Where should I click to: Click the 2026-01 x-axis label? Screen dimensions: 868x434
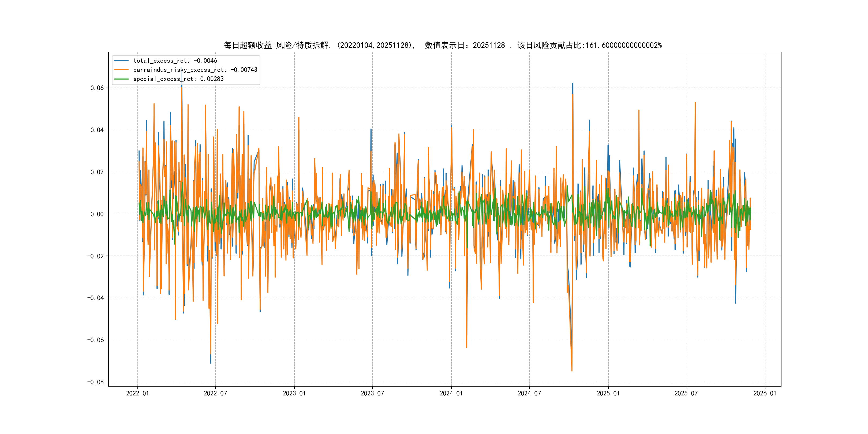point(765,393)
